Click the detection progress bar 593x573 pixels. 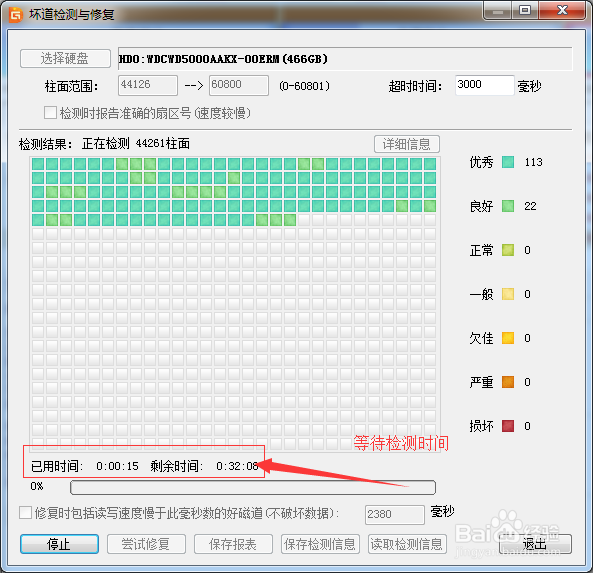[x=253, y=488]
